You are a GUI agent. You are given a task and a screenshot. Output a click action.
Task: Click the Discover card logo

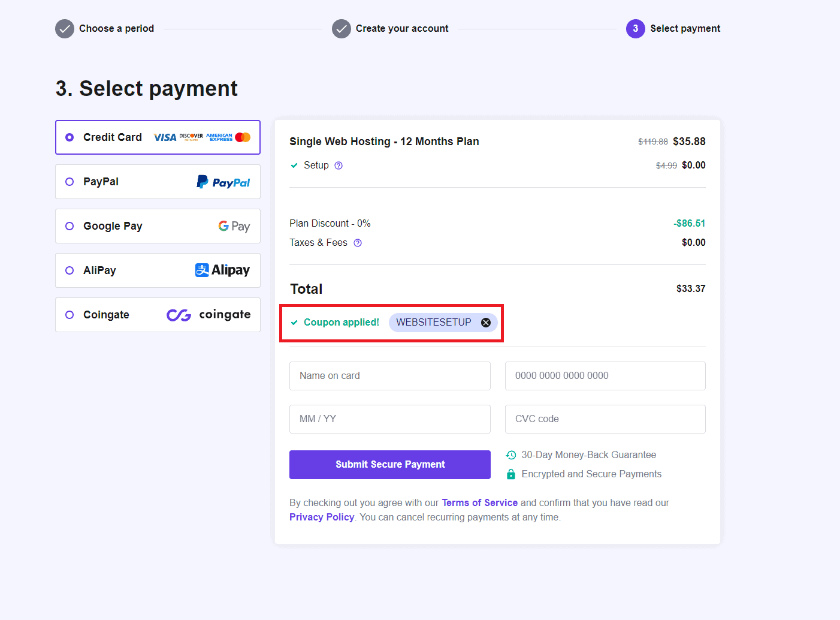click(x=191, y=137)
